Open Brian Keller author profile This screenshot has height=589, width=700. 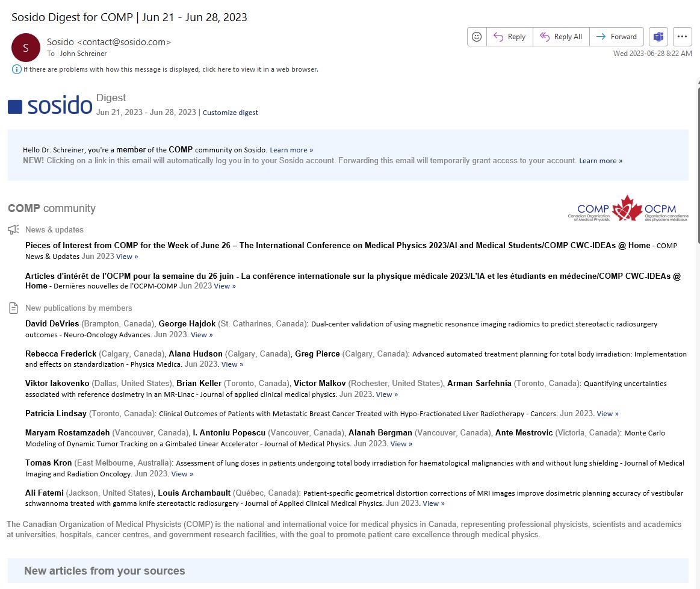199,383
